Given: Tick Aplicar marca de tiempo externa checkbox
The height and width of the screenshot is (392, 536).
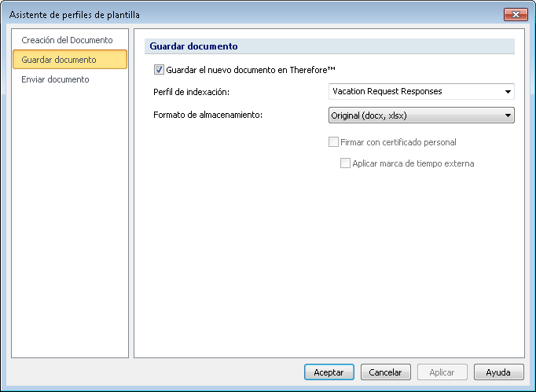Looking at the screenshot, I should click(x=345, y=163).
